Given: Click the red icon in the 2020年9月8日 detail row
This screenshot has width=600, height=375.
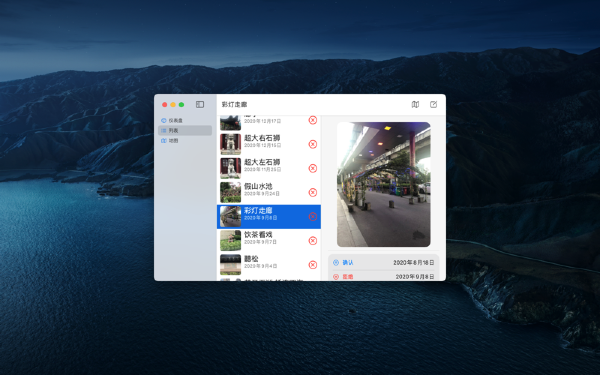Looking at the screenshot, I should (336, 277).
